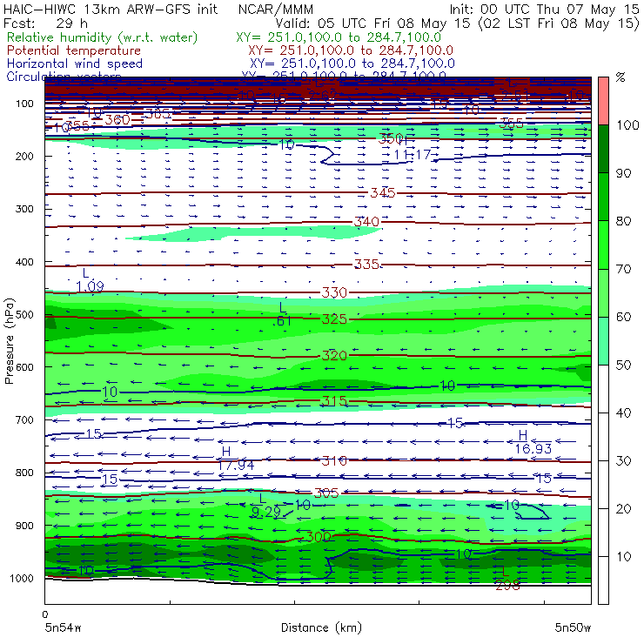Click the 330 potential temperature contour label
Viewport: 644px width, 644px height.
(x=334, y=292)
